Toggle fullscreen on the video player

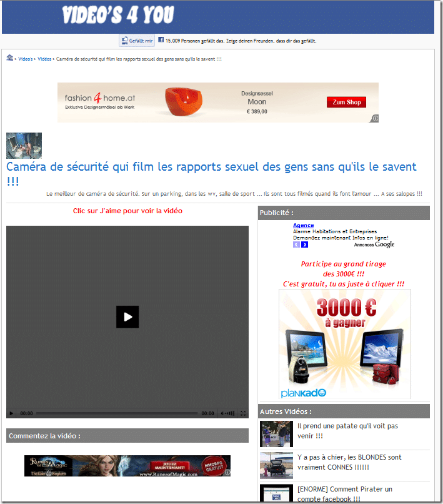click(243, 413)
